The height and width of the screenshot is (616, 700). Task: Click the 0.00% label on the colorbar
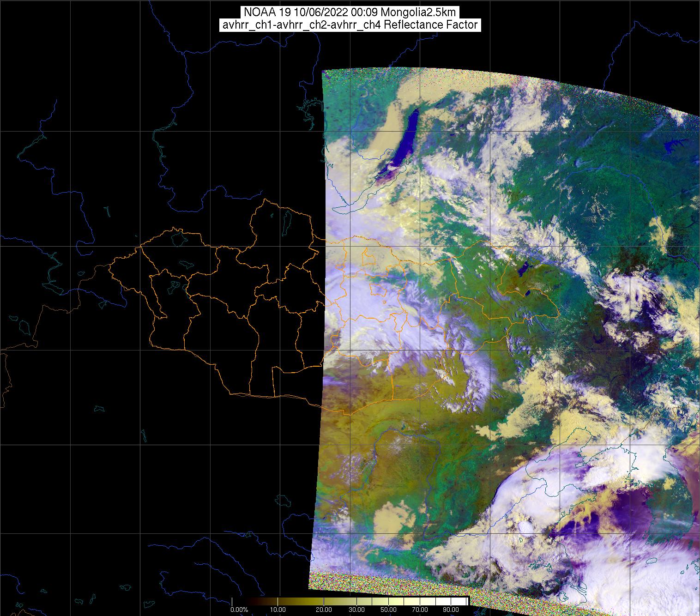click(x=239, y=610)
